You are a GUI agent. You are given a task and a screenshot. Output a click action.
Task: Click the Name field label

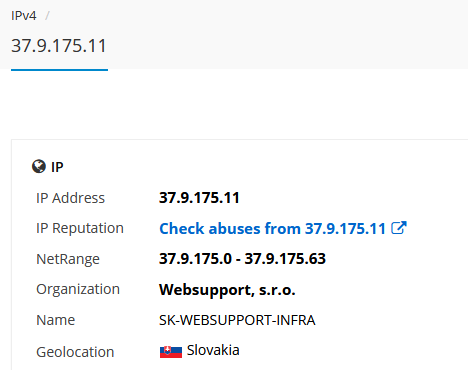point(56,320)
